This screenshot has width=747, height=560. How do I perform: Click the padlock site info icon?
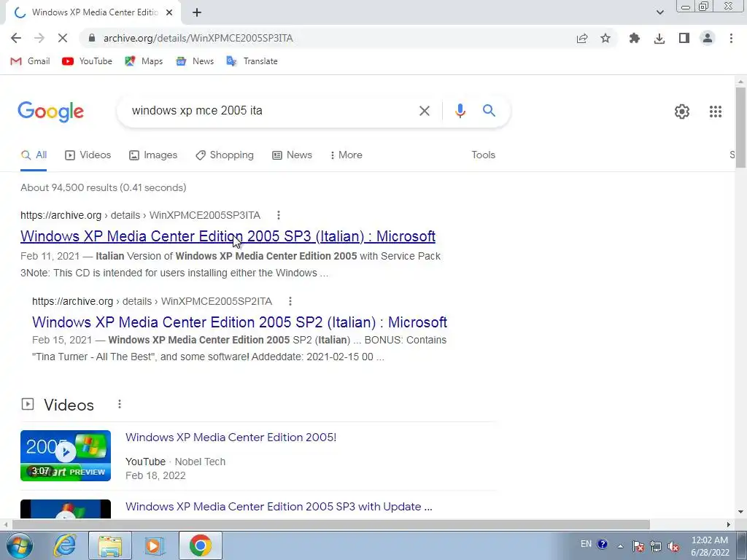92,38
